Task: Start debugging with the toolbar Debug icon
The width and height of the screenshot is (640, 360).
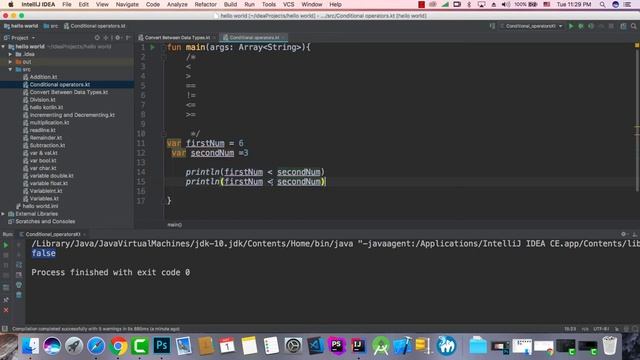Action: pyautogui.click(x=581, y=26)
